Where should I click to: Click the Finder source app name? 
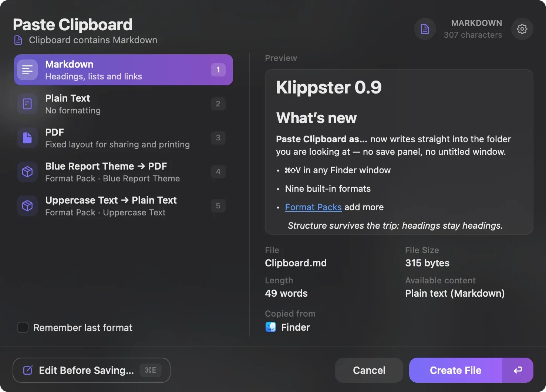click(296, 327)
